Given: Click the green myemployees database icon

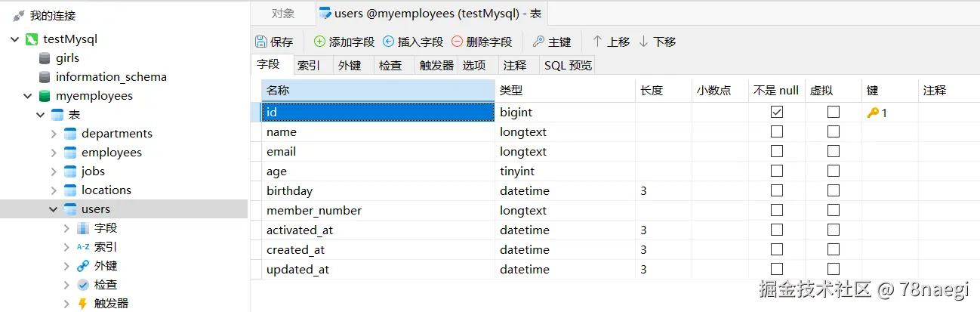Looking at the screenshot, I should pos(45,96).
